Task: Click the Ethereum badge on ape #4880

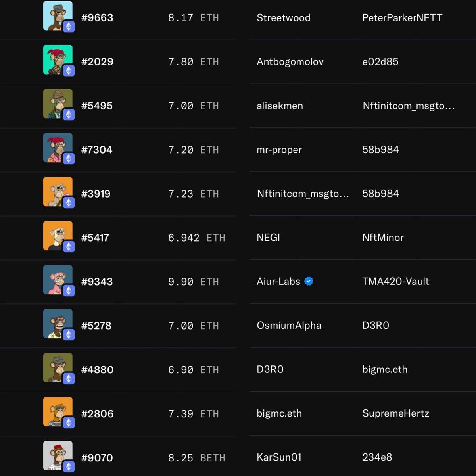Action: click(69, 379)
